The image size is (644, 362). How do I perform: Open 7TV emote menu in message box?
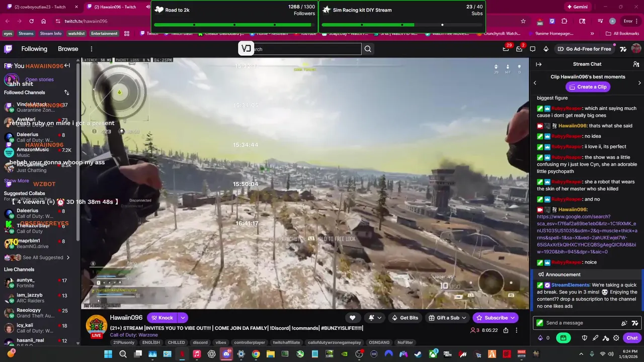(x=635, y=323)
